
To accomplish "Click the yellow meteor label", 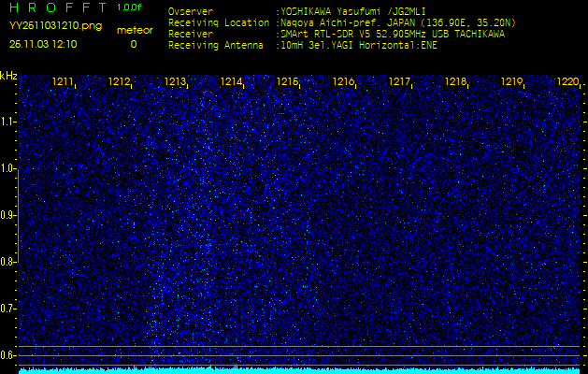I will (x=134, y=30).
